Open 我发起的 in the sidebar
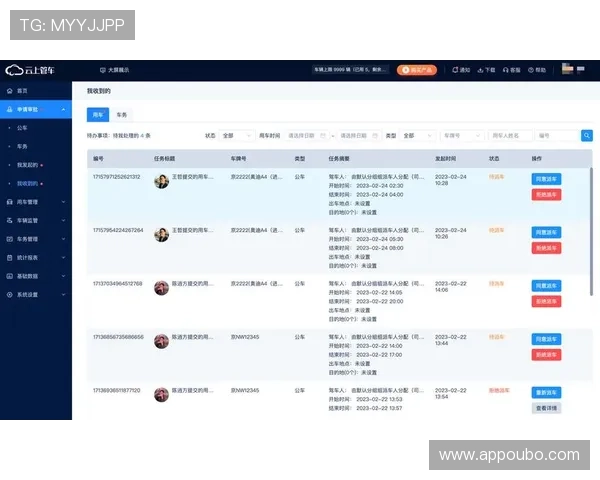This screenshot has height=480, width=600. (x=28, y=165)
